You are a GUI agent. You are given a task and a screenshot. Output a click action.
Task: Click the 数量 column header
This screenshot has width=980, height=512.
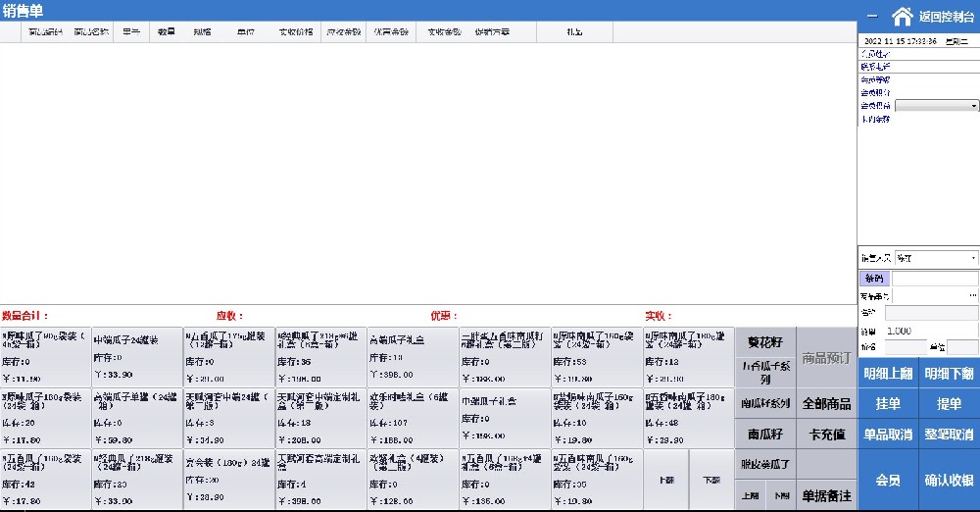[167, 31]
